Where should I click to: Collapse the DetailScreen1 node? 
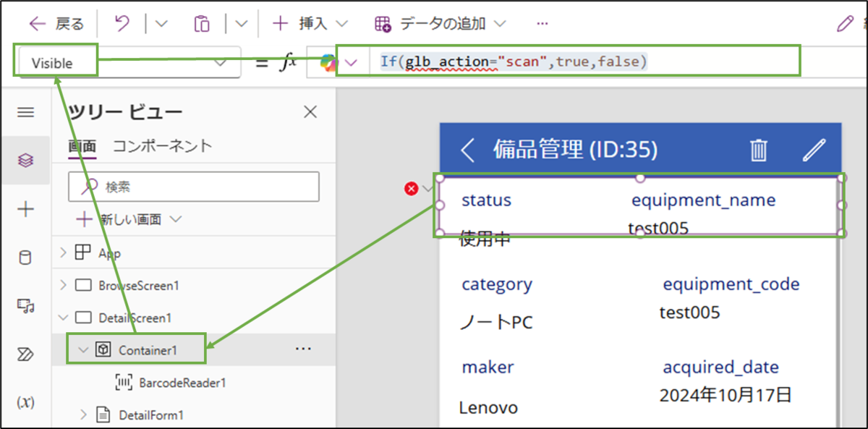[64, 317]
